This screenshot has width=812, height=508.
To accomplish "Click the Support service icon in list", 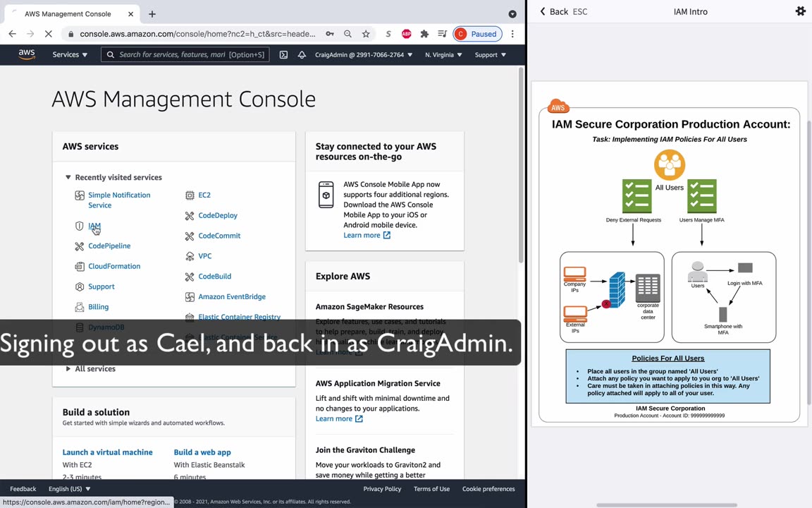I will [x=79, y=286].
